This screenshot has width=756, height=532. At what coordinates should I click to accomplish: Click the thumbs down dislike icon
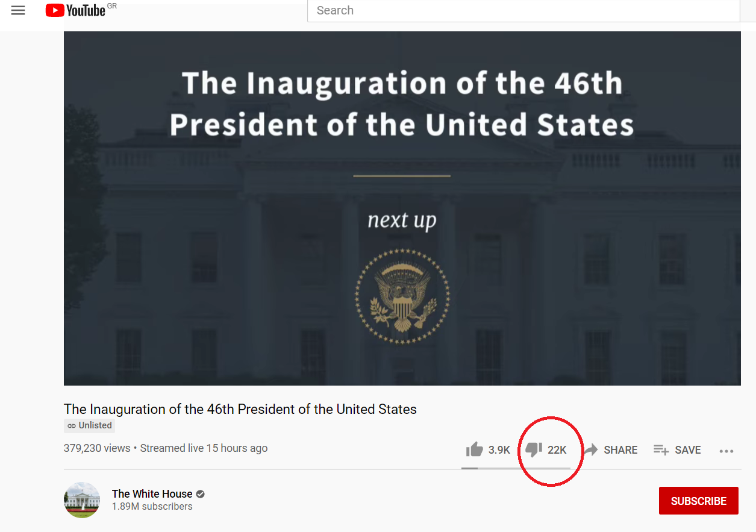(534, 449)
